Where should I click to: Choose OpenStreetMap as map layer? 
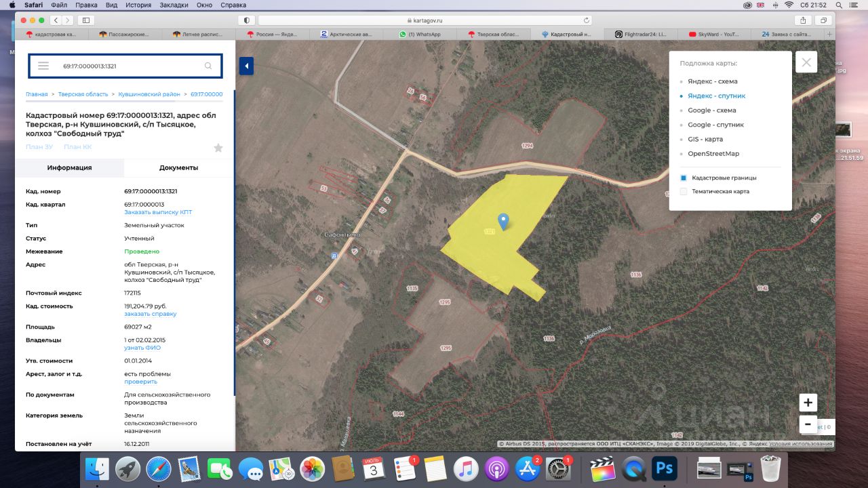pyautogui.click(x=713, y=154)
